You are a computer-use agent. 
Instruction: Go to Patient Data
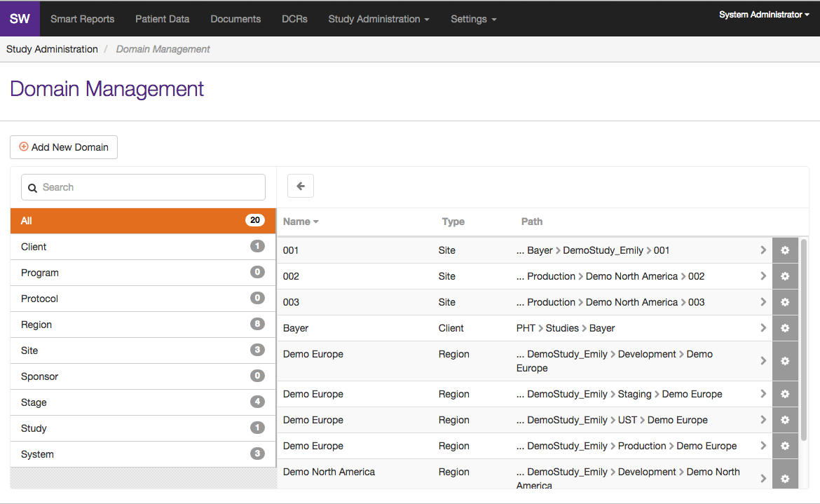pyautogui.click(x=162, y=19)
